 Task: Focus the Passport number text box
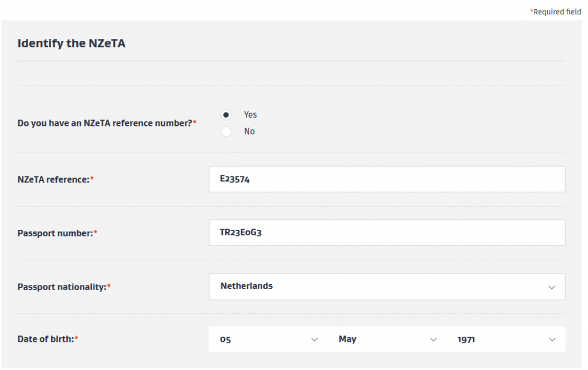tap(386, 233)
